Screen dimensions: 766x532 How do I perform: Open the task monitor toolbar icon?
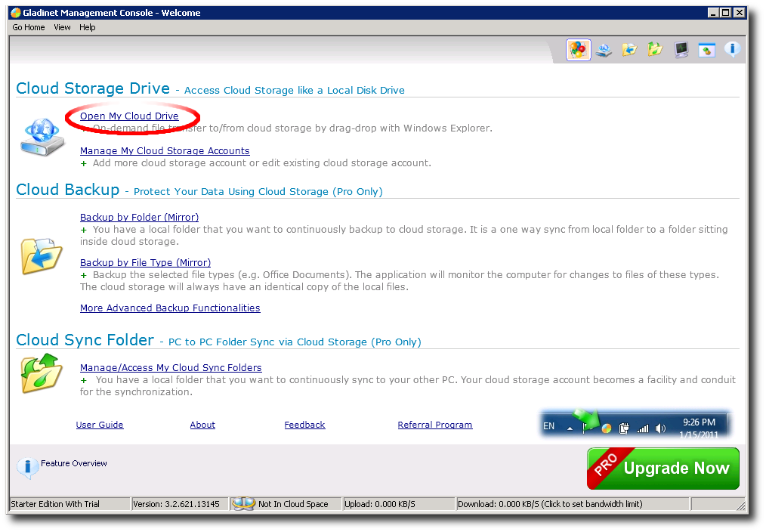coord(681,50)
